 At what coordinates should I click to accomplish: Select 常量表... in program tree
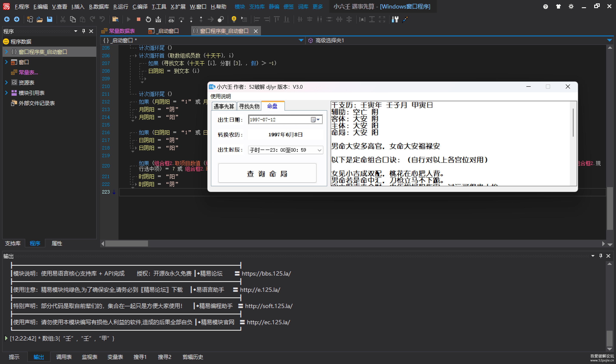click(x=28, y=72)
